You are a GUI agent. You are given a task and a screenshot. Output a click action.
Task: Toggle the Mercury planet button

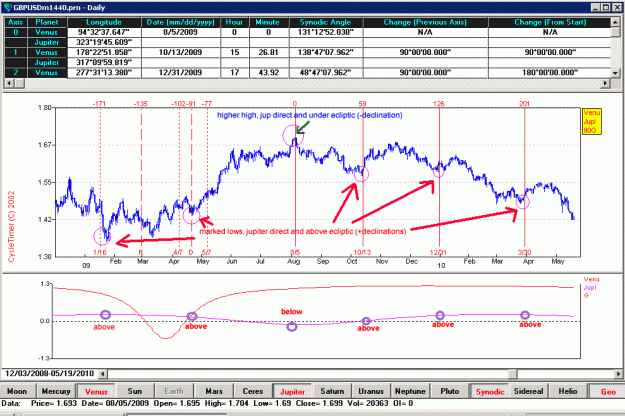56,391
